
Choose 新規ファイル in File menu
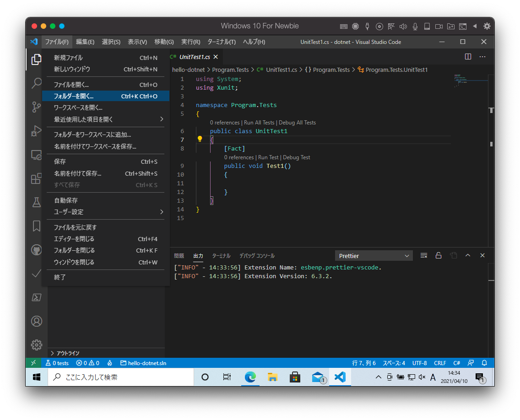click(x=106, y=58)
